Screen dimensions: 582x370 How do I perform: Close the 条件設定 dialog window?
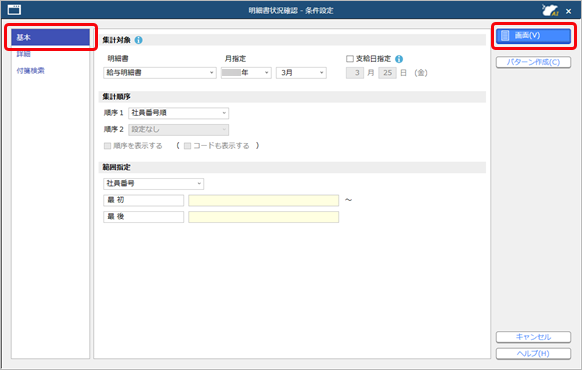click(568, 11)
